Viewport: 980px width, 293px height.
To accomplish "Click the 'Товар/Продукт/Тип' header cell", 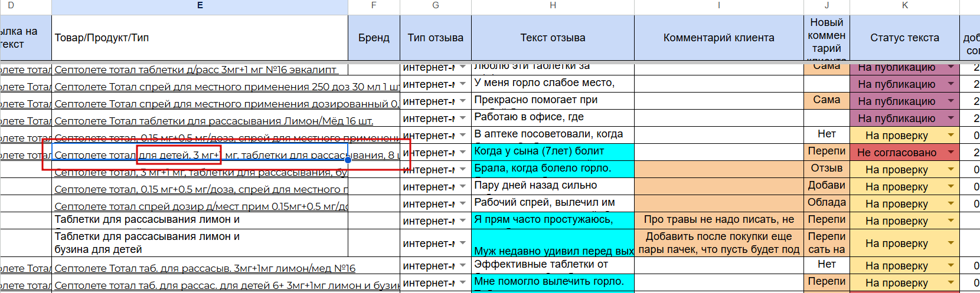I will pos(200,38).
